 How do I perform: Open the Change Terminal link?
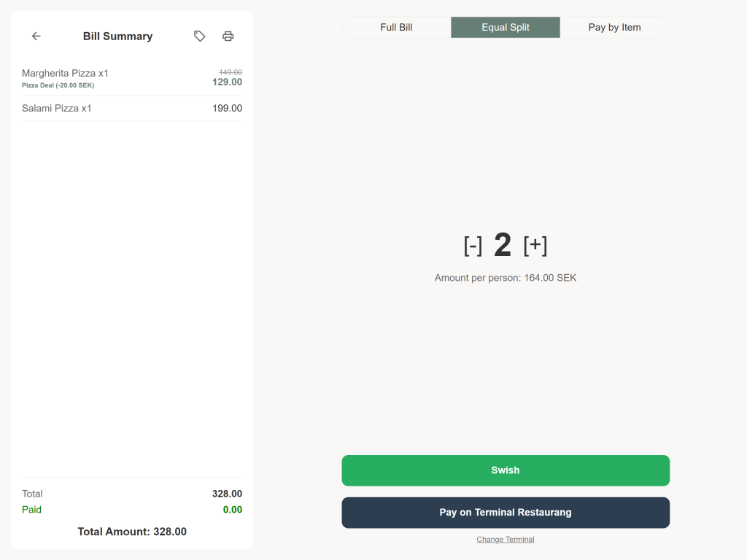(x=506, y=540)
